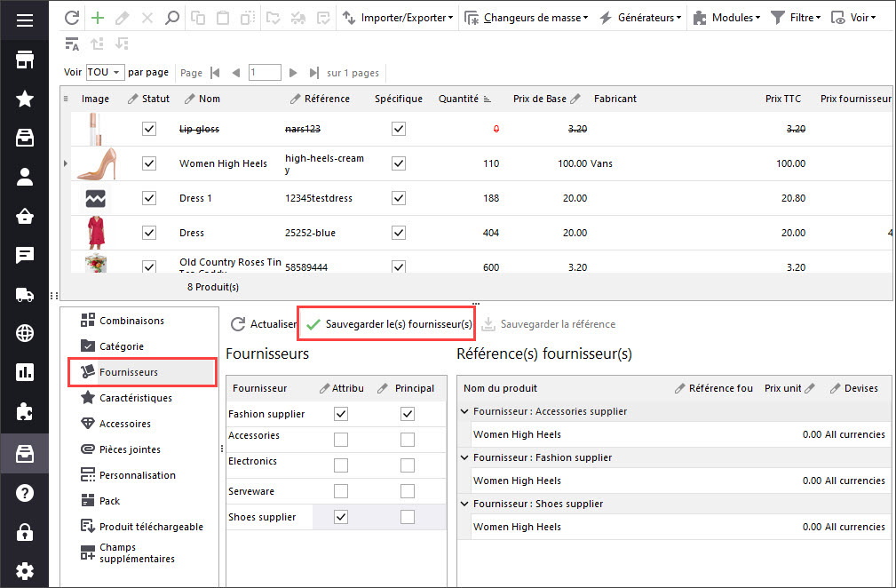896x588 pixels.
Task: Open the store icon in the sidebar
Action: click(x=25, y=60)
